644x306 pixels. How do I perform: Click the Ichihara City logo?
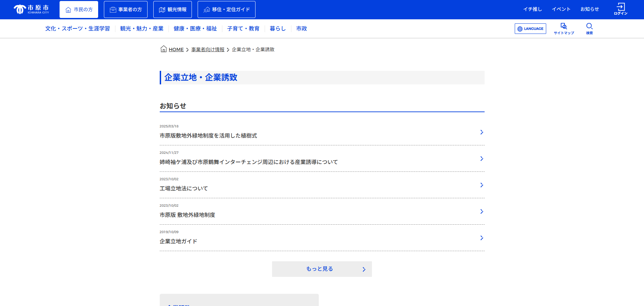coord(31,9)
